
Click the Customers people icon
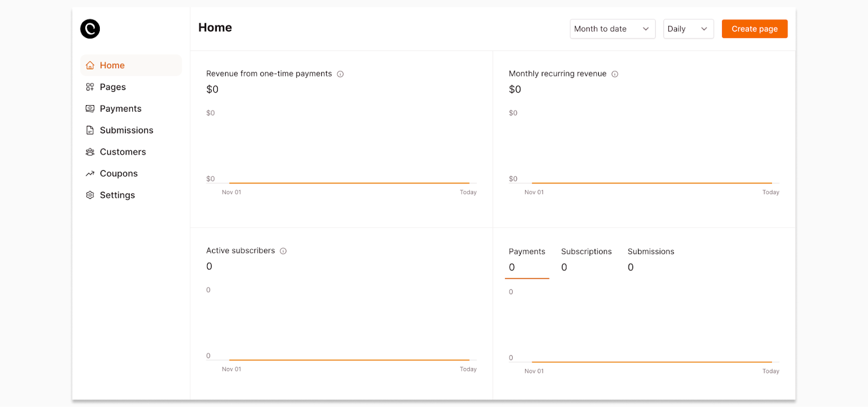(90, 152)
